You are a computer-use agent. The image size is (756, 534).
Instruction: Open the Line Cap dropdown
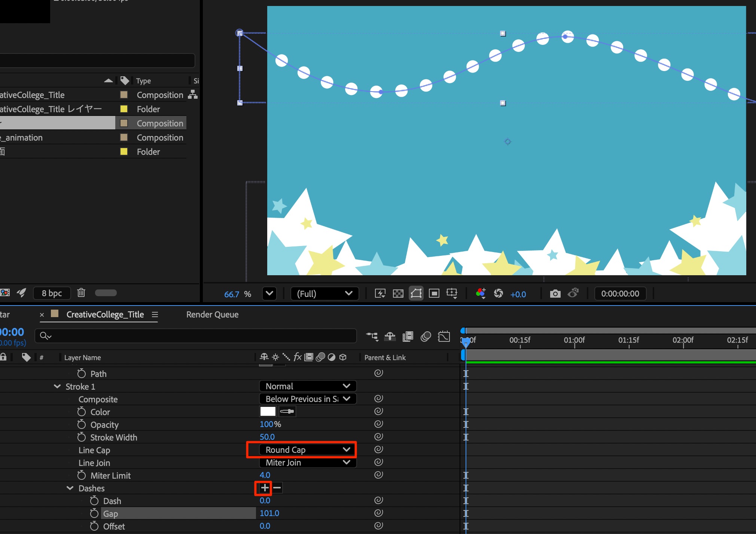click(x=307, y=450)
